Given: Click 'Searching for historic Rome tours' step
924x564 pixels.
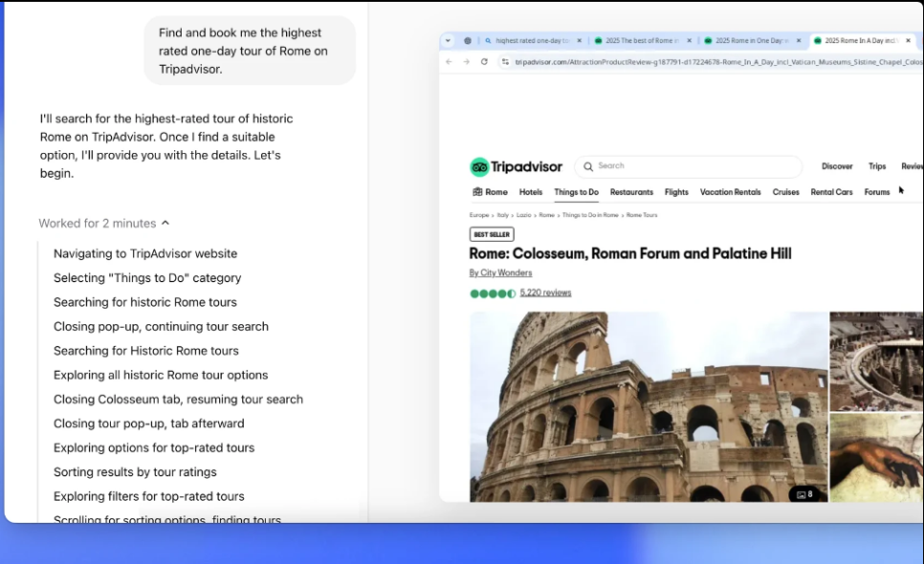Looking at the screenshot, I should [145, 302].
